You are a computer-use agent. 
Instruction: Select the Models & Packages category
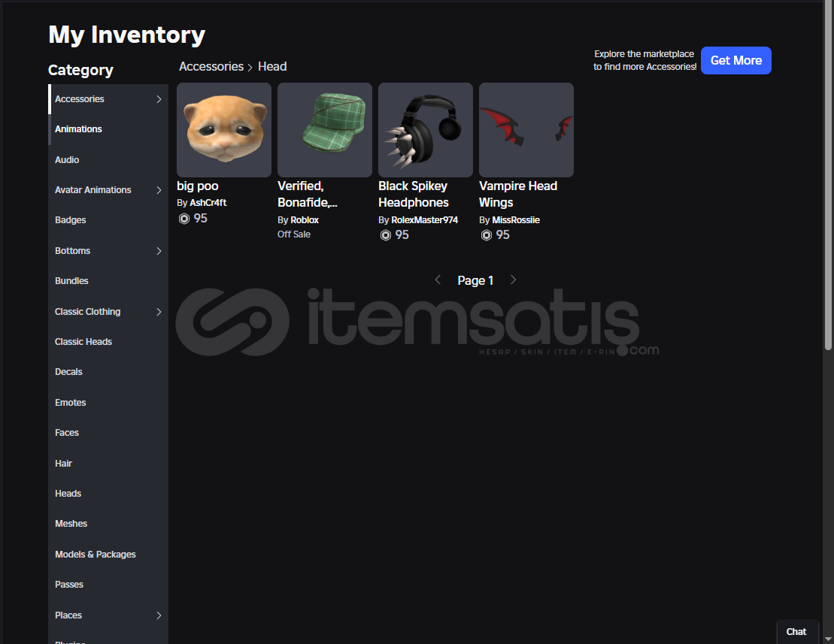coord(108,555)
